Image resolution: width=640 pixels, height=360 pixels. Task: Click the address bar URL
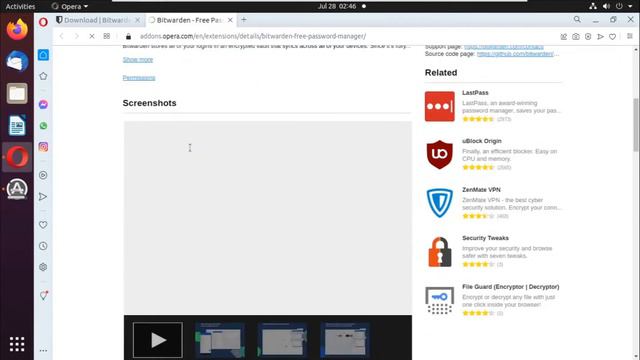click(x=253, y=36)
